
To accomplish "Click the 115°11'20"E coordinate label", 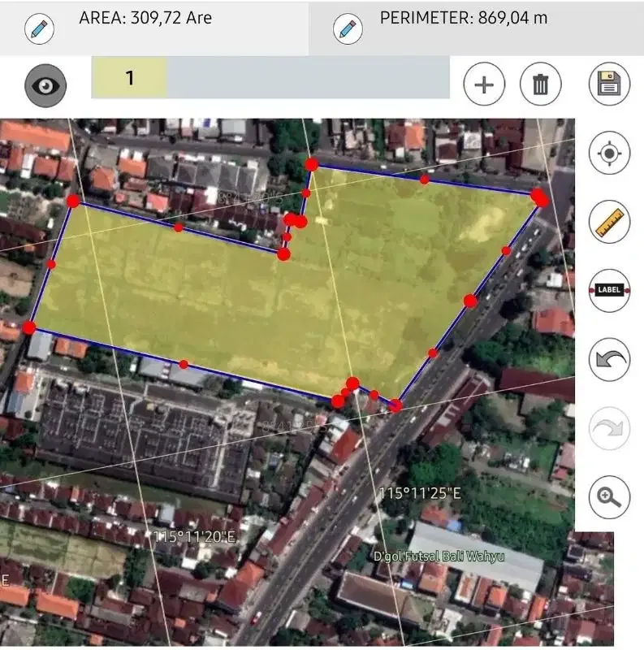I will click(x=194, y=537).
